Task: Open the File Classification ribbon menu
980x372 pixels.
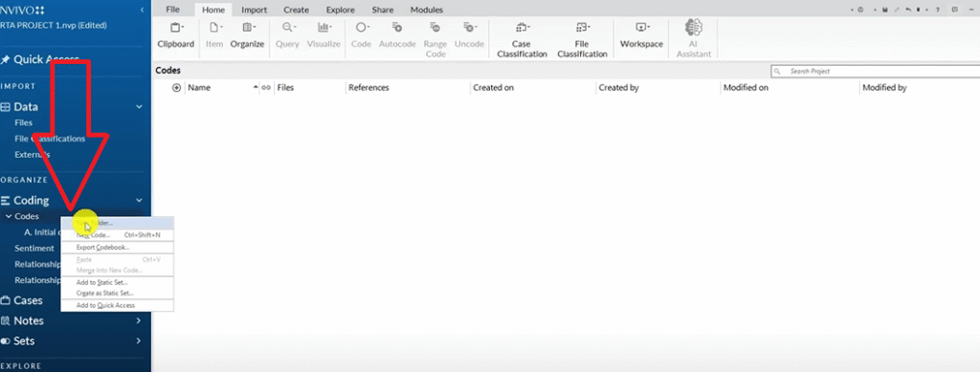Action: (583, 40)
